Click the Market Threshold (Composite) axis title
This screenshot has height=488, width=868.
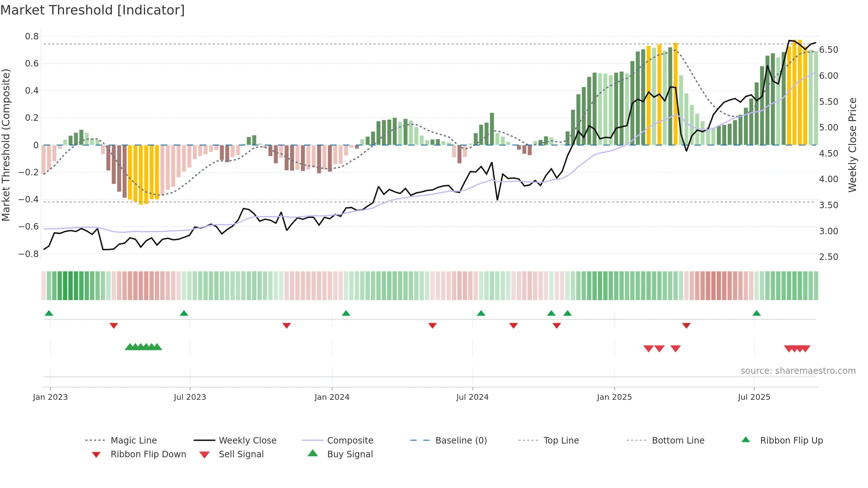point(6,145)
